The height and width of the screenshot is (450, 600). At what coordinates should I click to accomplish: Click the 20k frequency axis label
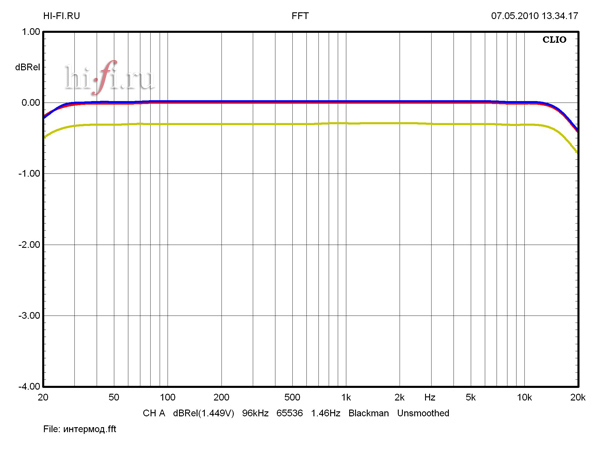pyautogui.click(x=577, y=397)
